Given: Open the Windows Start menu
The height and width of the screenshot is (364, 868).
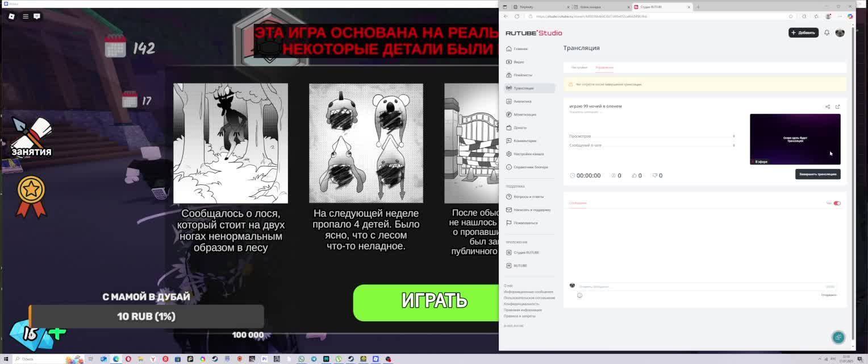Looking at the screenshot, I should 5,359.
